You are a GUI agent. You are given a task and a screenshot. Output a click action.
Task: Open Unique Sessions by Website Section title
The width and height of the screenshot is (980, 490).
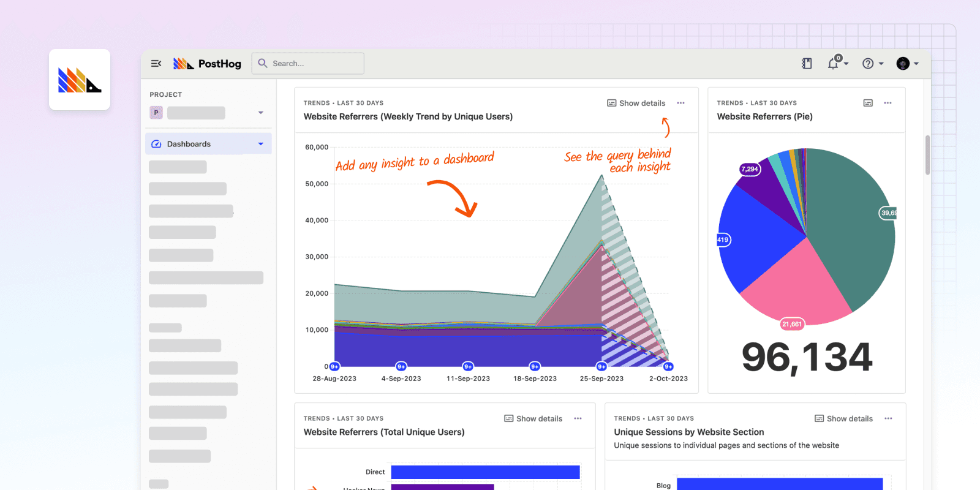click(689, 432)
